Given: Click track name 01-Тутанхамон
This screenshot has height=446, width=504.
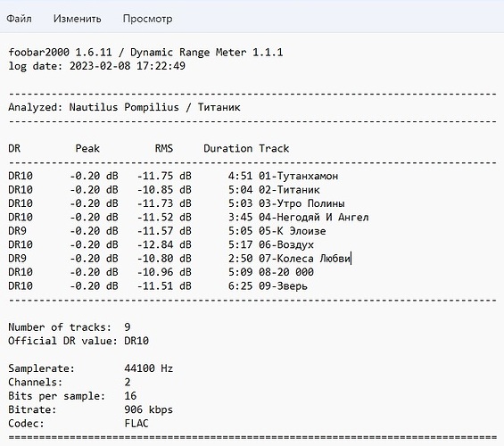Looking at the screenshot, I should pyautogui.click(x=298, y=176).
